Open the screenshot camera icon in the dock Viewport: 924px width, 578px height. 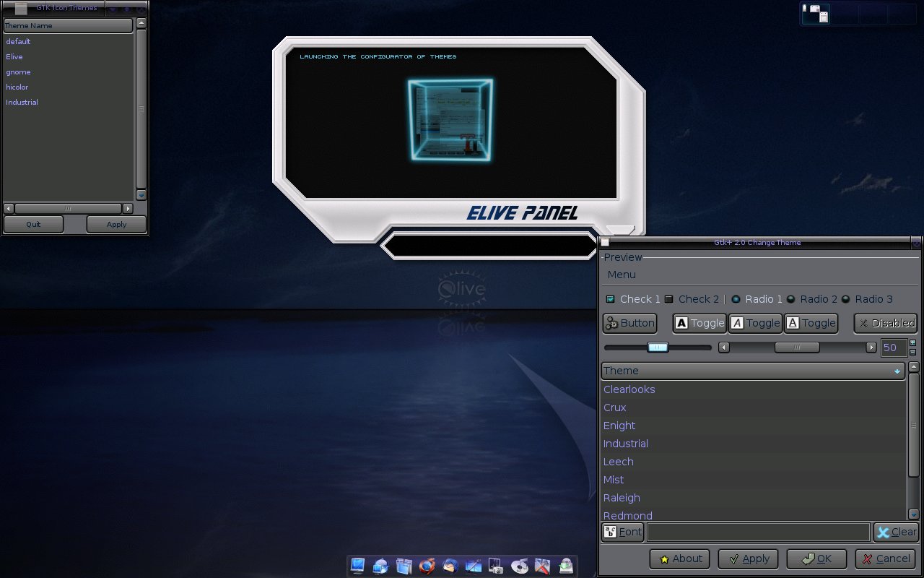click(x=497, y=566)
